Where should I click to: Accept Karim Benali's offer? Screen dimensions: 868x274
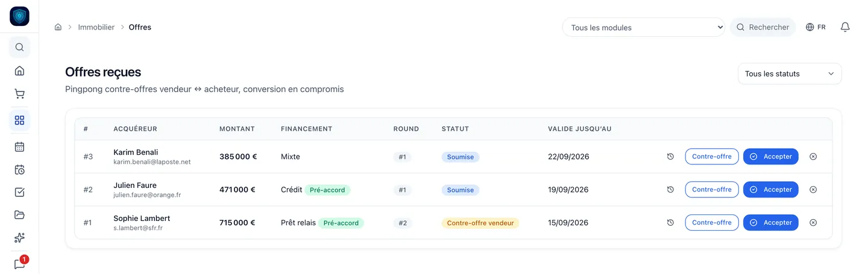[771, 157]
